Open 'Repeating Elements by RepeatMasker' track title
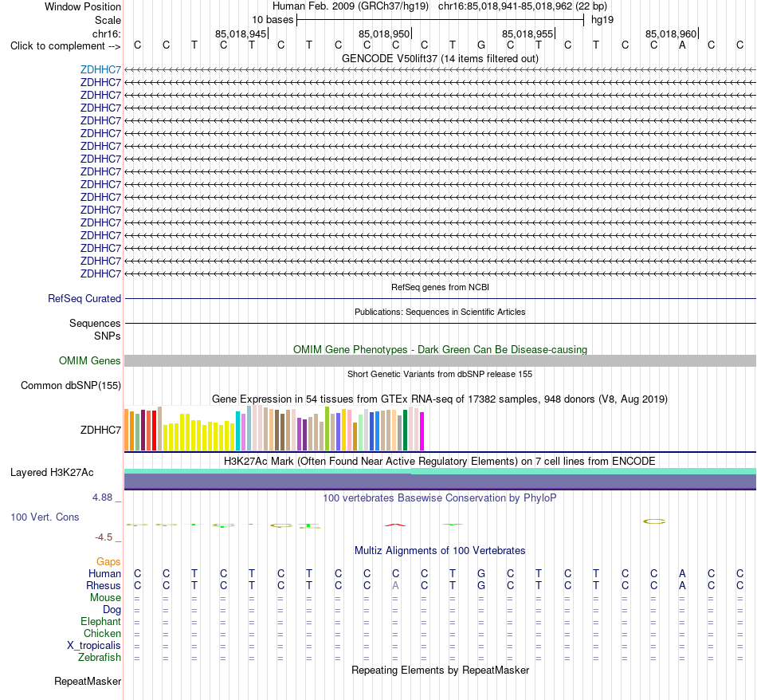Screen dimensions: 757x700 [x=440, y=670]
